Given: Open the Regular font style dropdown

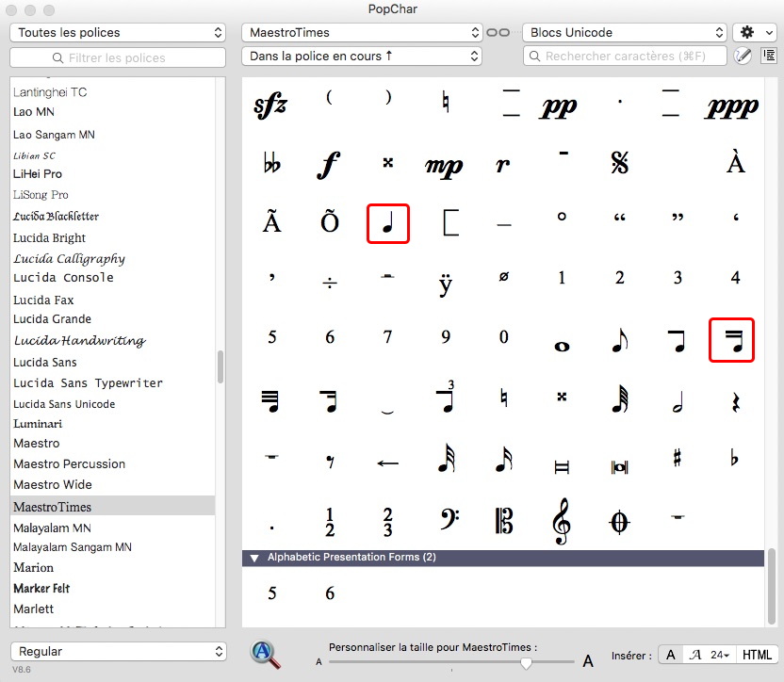Looking at the screenshot, I should point(118,651).
